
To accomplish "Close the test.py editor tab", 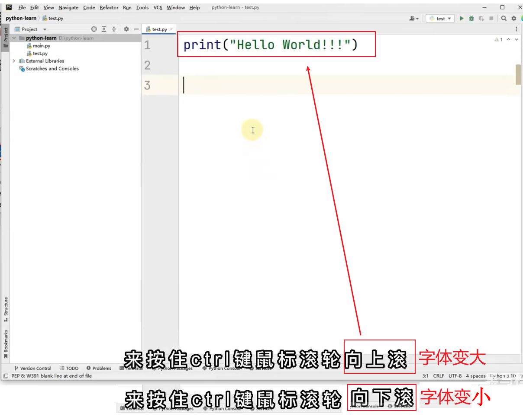I will click(171, 29).
